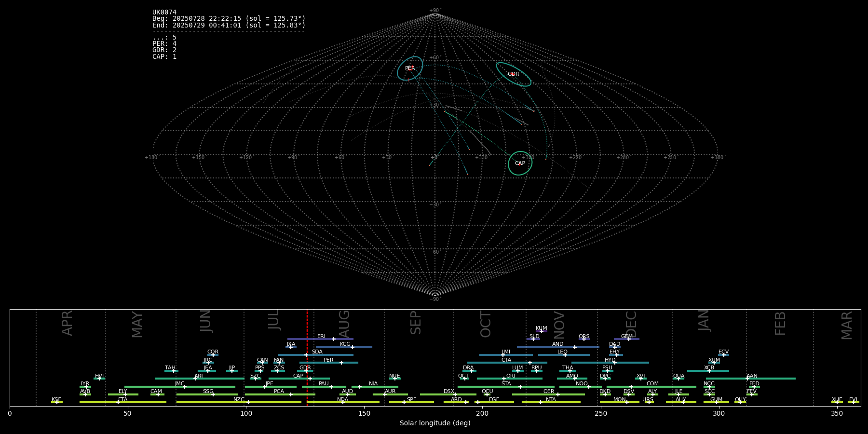Select the ORI shower label in timeline
Viewport: 868px width, 434px height.
point(511,376)
